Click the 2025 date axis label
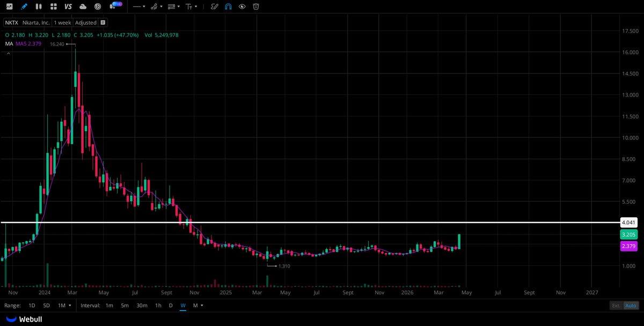The image size is (644, 326). coord(225,293)
